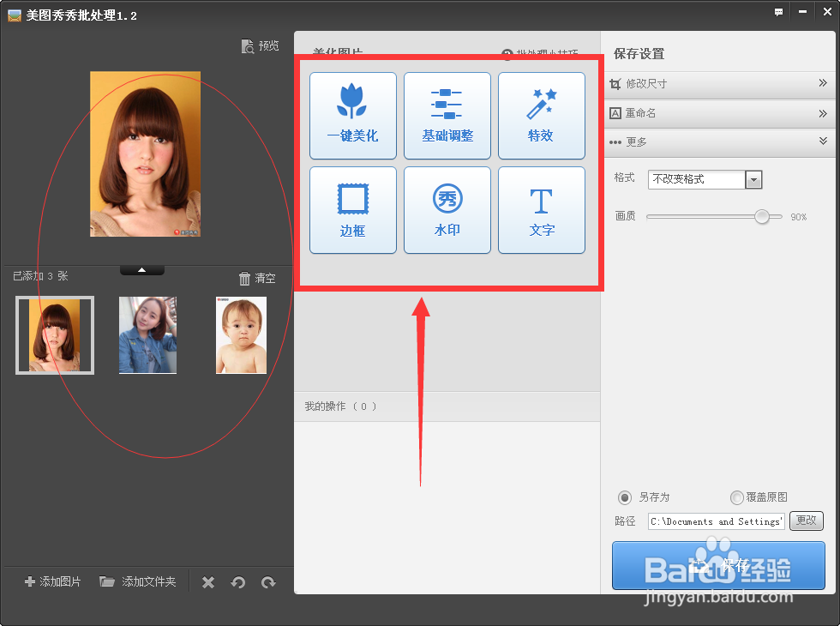The height and width of the screenshot is (626, 840).
Task: Select the 另存为 save-as radio option
Action: click(625, 497)
